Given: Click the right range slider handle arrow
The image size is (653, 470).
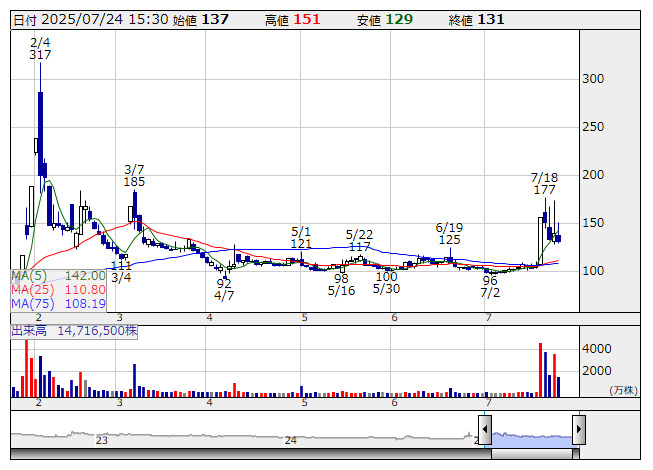Looking at the screenshot, I should click(578, 431).
